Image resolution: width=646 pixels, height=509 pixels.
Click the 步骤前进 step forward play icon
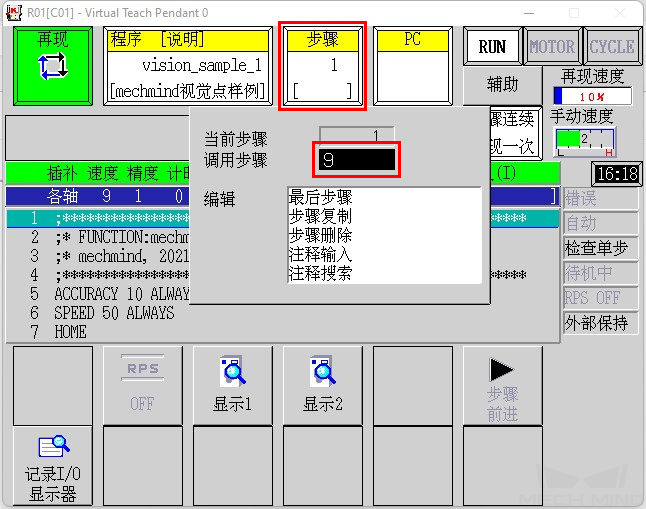pyautogui.click(x=503, y=385)
